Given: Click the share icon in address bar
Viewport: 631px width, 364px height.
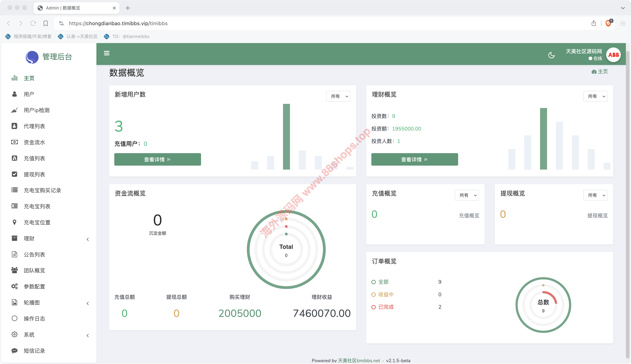Looking at the screenshot, I should 594,23.
